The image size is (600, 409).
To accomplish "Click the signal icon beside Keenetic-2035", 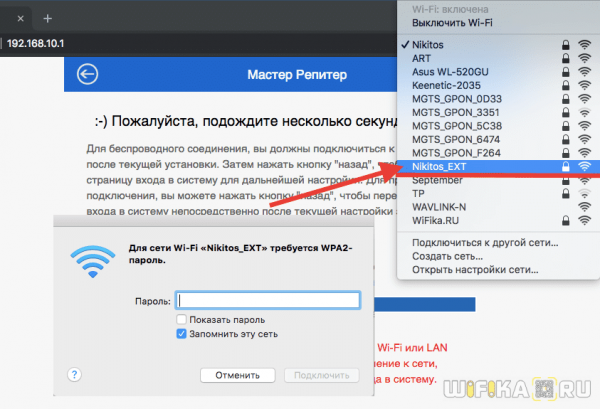I will [x=584, y=85].
